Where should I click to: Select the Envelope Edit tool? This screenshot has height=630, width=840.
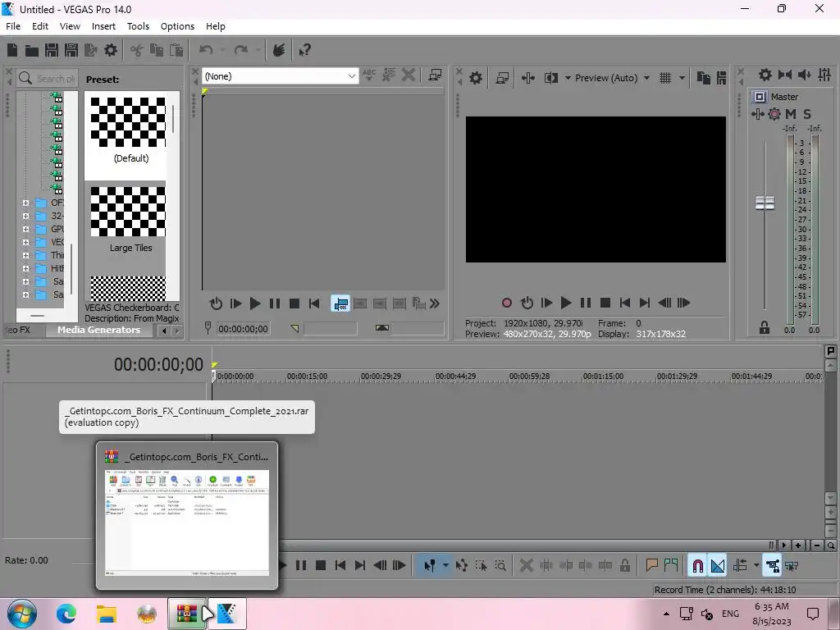461,565
